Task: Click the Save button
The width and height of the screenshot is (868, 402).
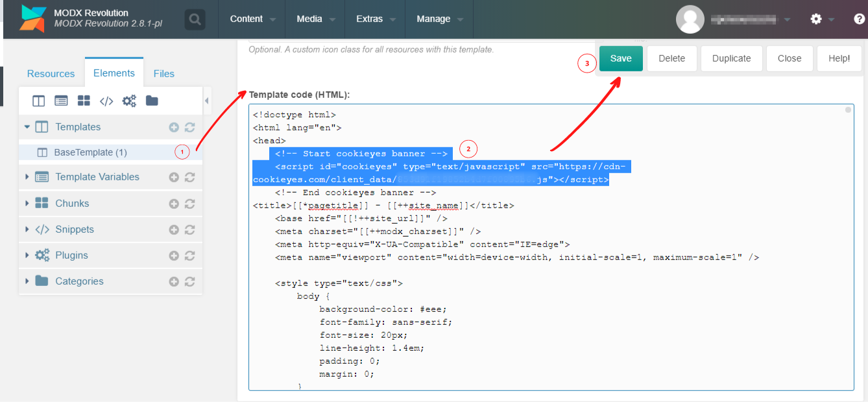Action: 621,58
